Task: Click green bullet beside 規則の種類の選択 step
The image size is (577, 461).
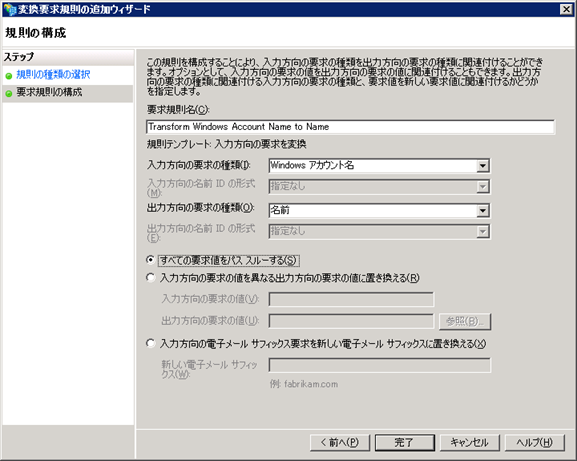Action: tap(9, 76)
